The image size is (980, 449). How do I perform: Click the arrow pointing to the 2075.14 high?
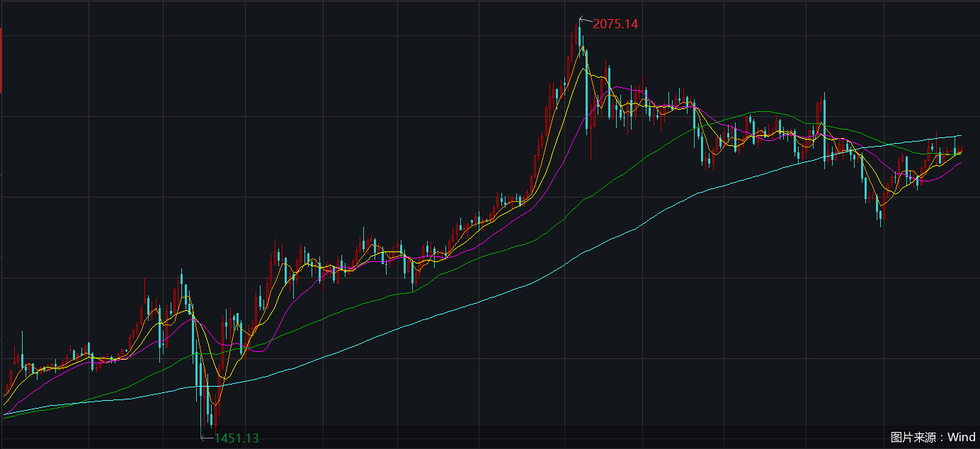pyautogui.click(x=585, y=21)
